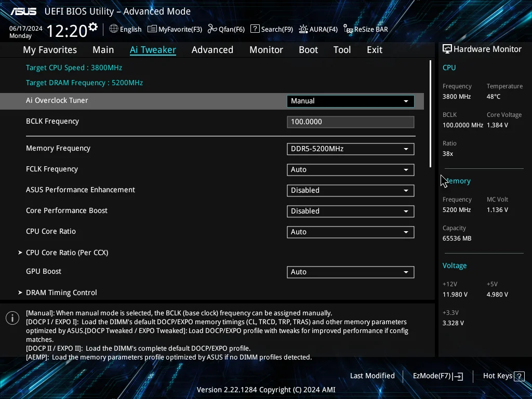
Task: Open AURA(F4) lighting icon
Action: tap(303, 29)
